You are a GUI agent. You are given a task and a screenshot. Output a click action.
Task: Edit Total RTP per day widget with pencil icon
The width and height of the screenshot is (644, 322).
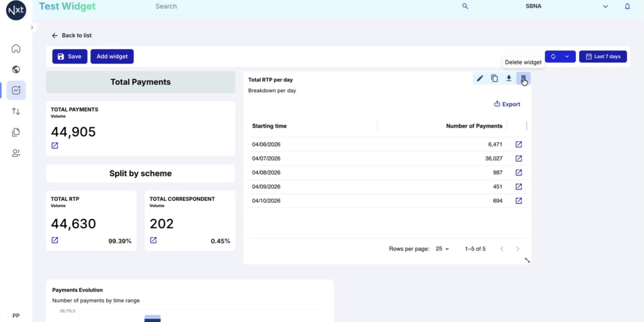click(480, 78)
